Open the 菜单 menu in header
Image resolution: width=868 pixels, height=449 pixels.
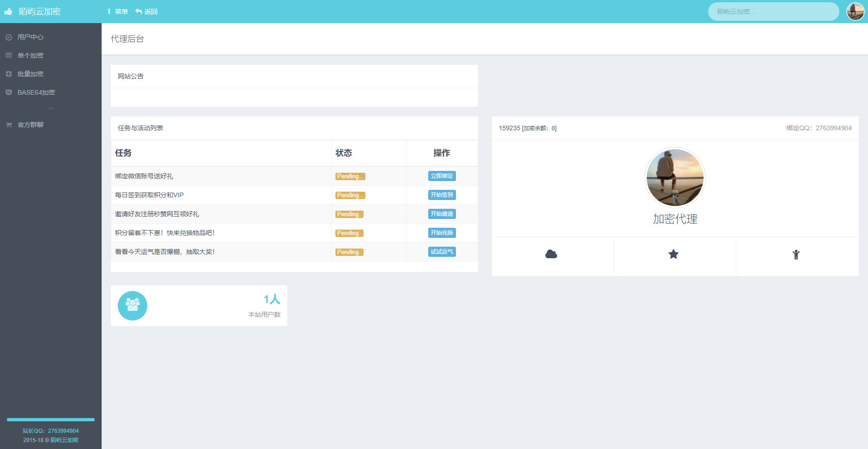[118, 12]
